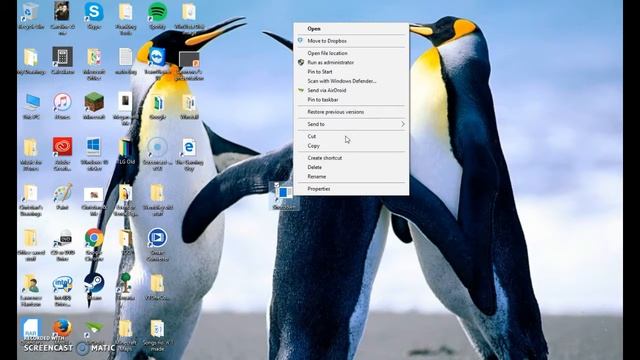Select the iTunes desktop shortcut

(62, 102)
